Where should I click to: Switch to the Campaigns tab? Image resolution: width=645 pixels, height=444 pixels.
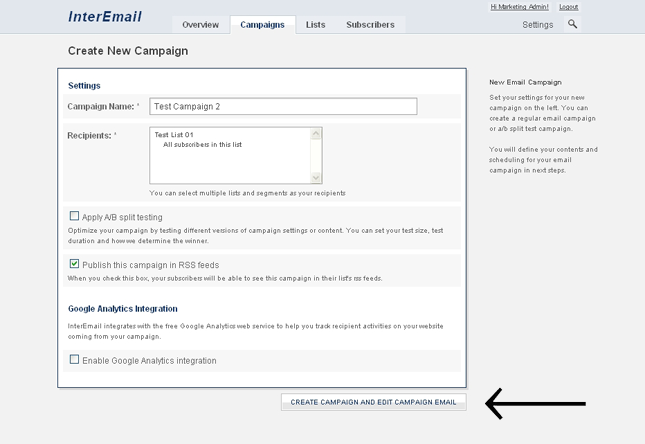pos(262,25)
